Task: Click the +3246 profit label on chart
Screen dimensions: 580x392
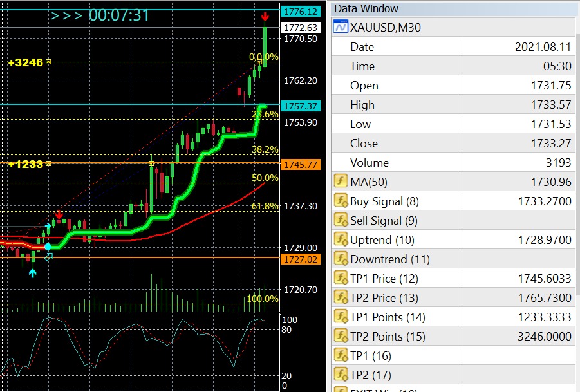Action: click(x=26, y=62)
